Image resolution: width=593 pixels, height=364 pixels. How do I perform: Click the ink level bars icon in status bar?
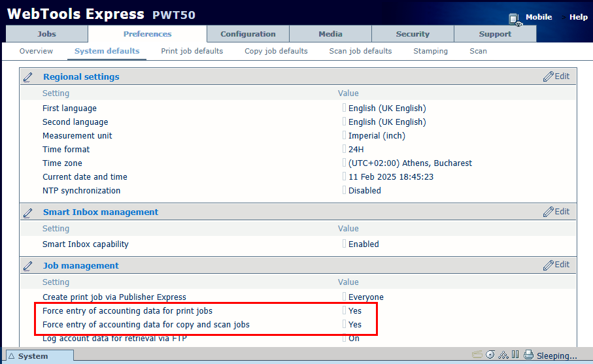pos(515,355)
